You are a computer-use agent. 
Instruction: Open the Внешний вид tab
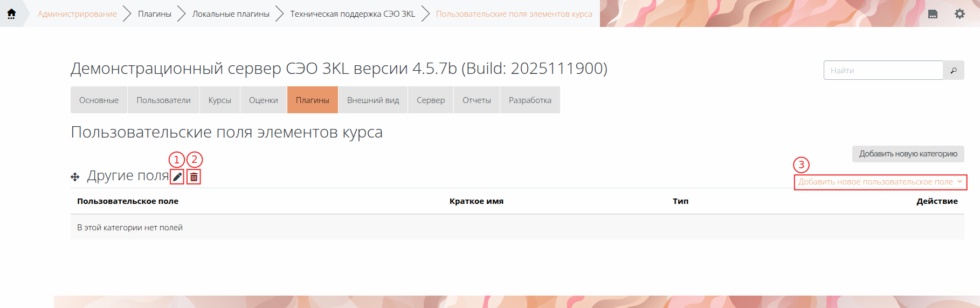click(372, 100)
